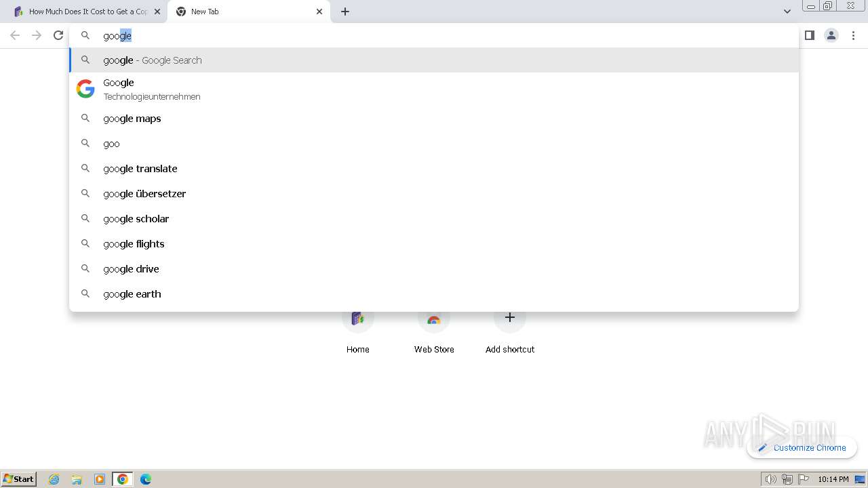Open Chrome's three-dot menu
The height and width of the screenshot is (488, 868).
853,35
